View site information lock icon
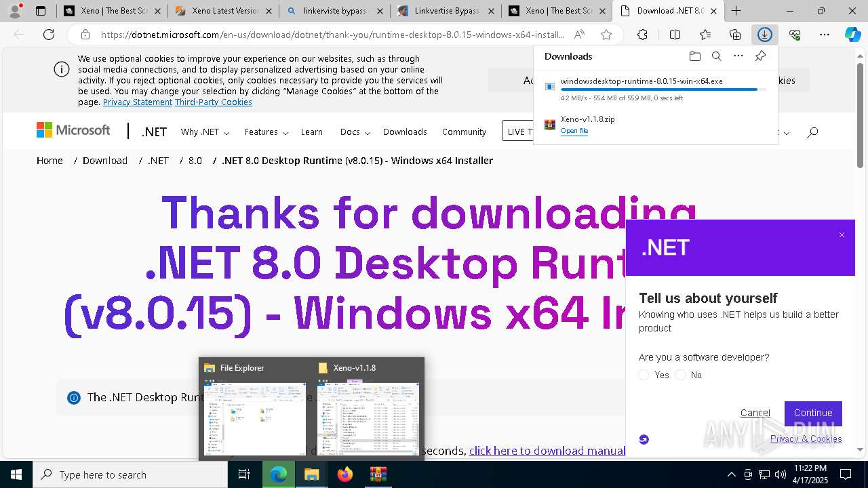Viewport: 868px width, 488px height. 85,35
